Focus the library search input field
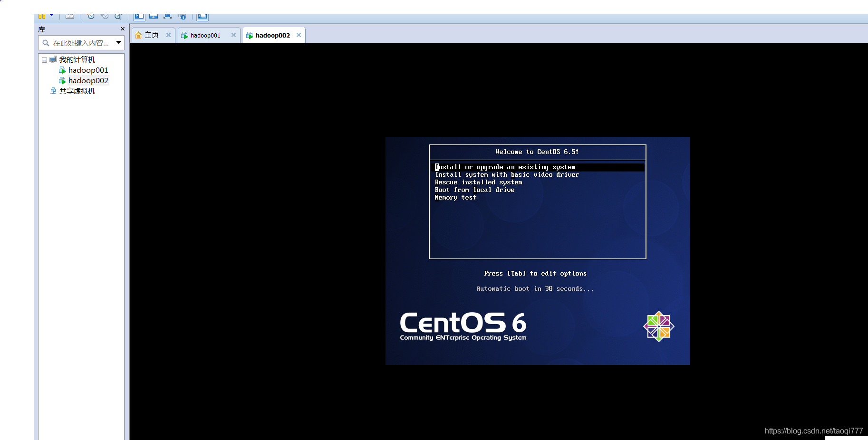This screenshot has width=868, height=440. tap(81, 43)
